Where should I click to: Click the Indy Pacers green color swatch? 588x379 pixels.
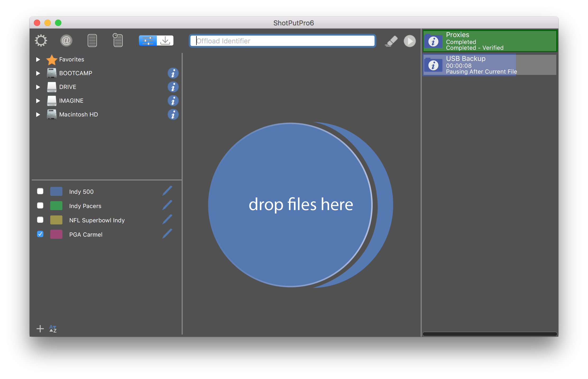pos(56,206)
